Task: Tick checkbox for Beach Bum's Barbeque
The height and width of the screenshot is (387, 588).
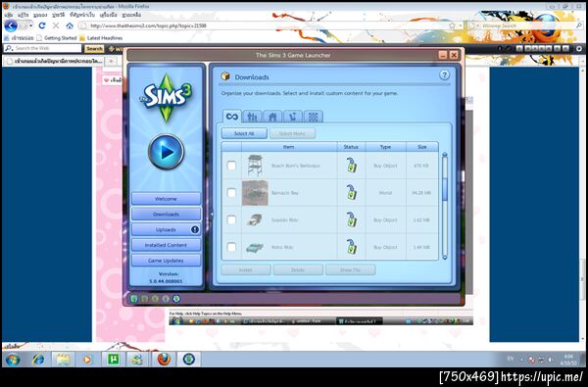Action: coord(231,166)
